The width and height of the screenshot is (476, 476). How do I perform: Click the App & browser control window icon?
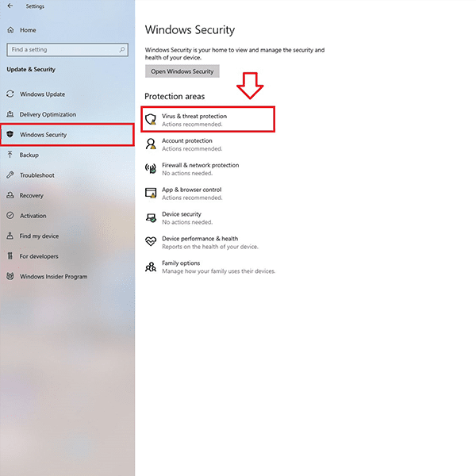click(x=151, y=193)
